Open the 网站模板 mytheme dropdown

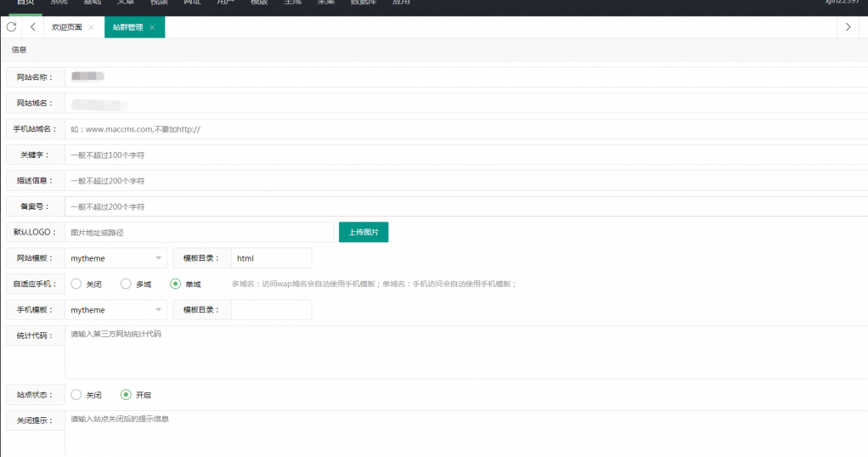[x=116, y=258]
